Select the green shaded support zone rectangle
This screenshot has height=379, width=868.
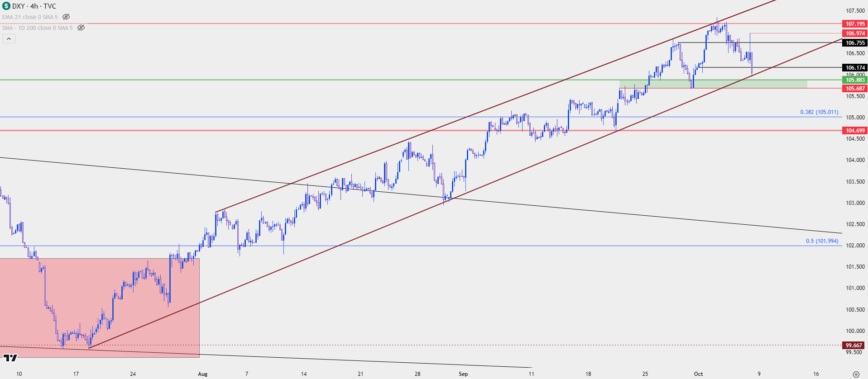(713, 84)
